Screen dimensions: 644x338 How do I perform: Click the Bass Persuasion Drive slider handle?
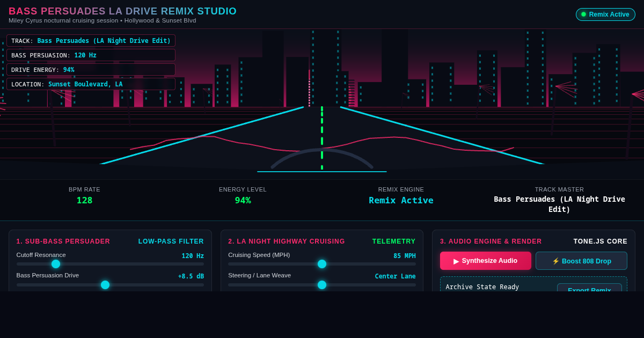point(105,285)
